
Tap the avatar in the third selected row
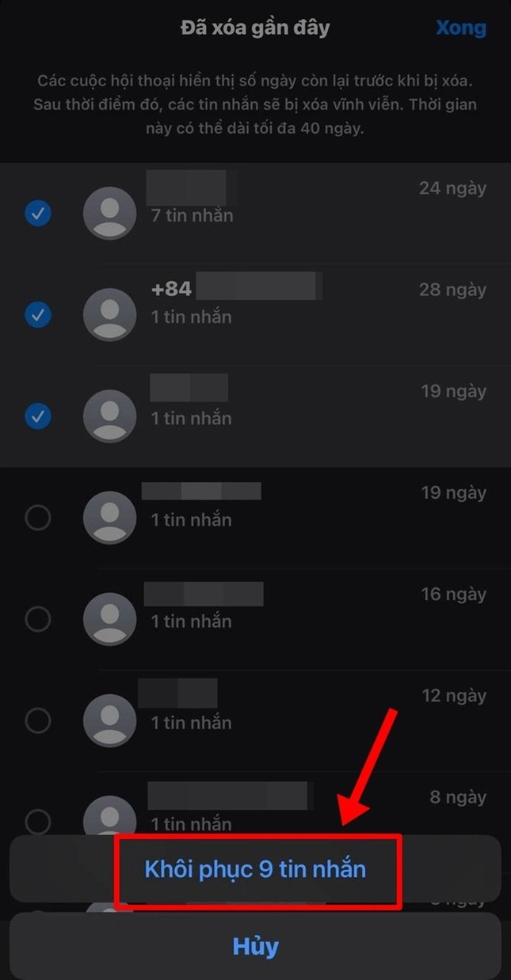[x=109, y=416]
